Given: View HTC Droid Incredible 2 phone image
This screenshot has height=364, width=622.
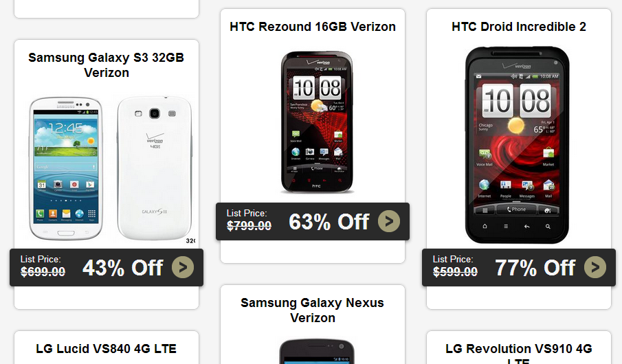Looking at the screenshot, I should pos(518,145).
